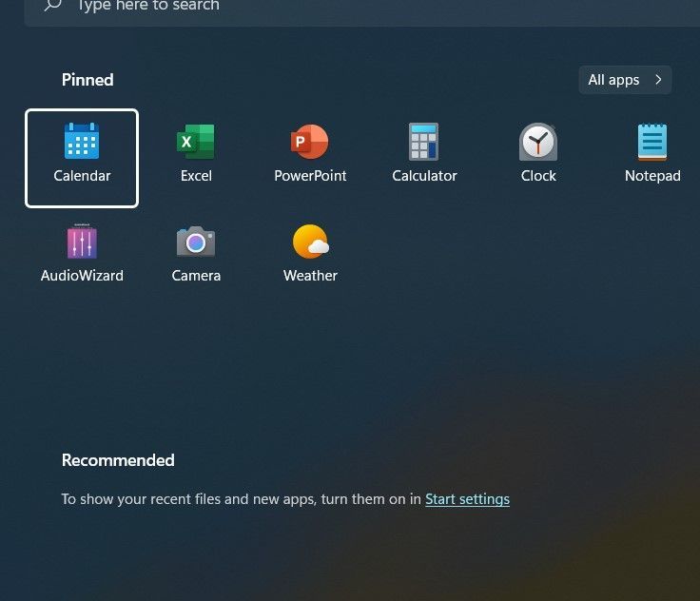
Task: Open the Calendar app
Action: 82,158
